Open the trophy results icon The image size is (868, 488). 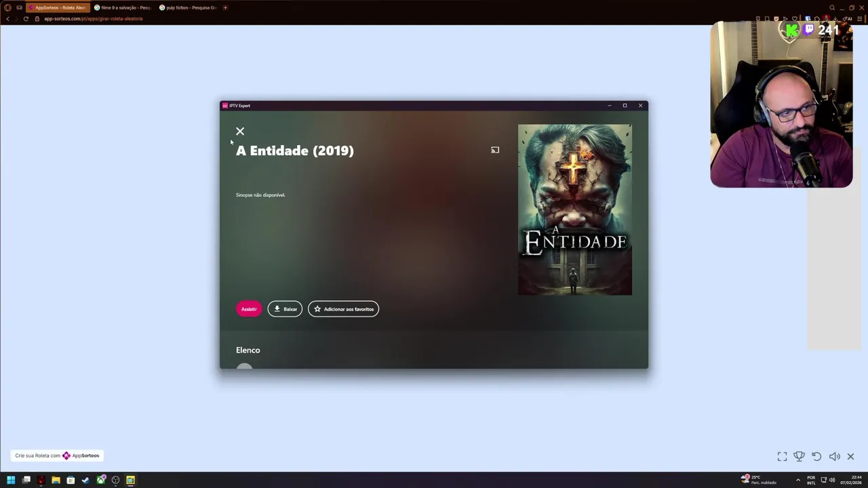(800, 457)
